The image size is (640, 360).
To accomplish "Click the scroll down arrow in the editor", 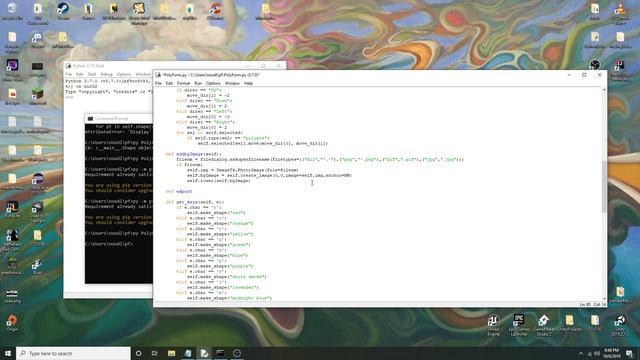I will coord(604,299).
